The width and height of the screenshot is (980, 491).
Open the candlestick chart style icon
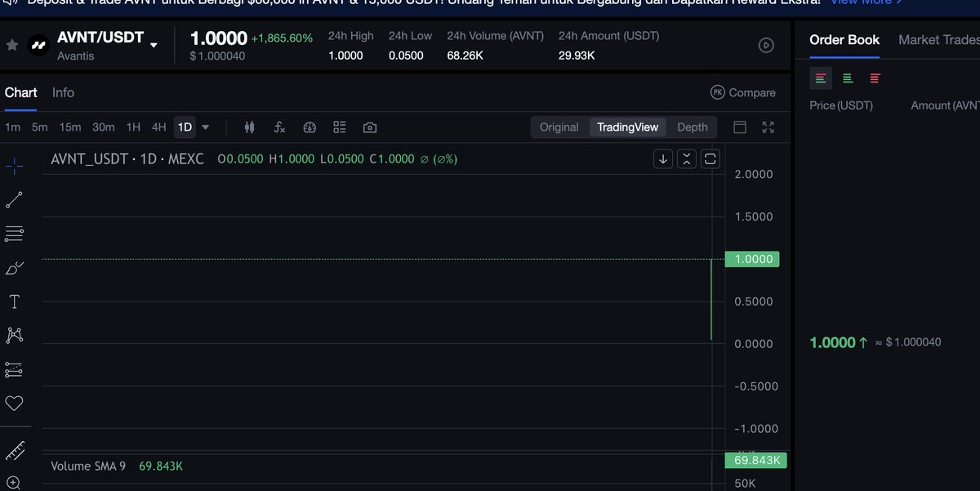tap(250, 127)
